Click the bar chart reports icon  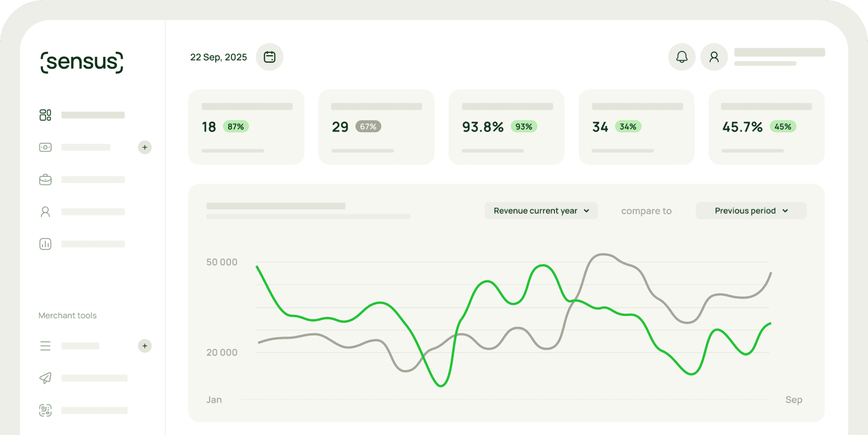coord(45,244)
